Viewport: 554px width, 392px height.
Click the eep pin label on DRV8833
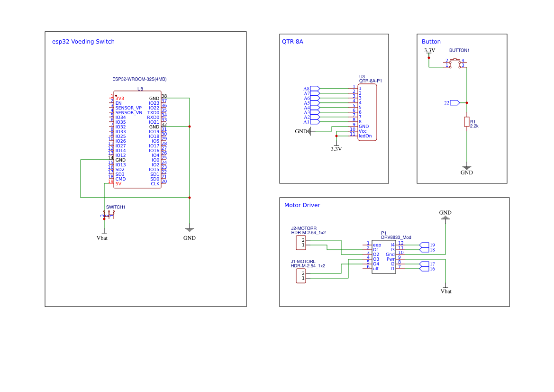[x=377, y=245]
